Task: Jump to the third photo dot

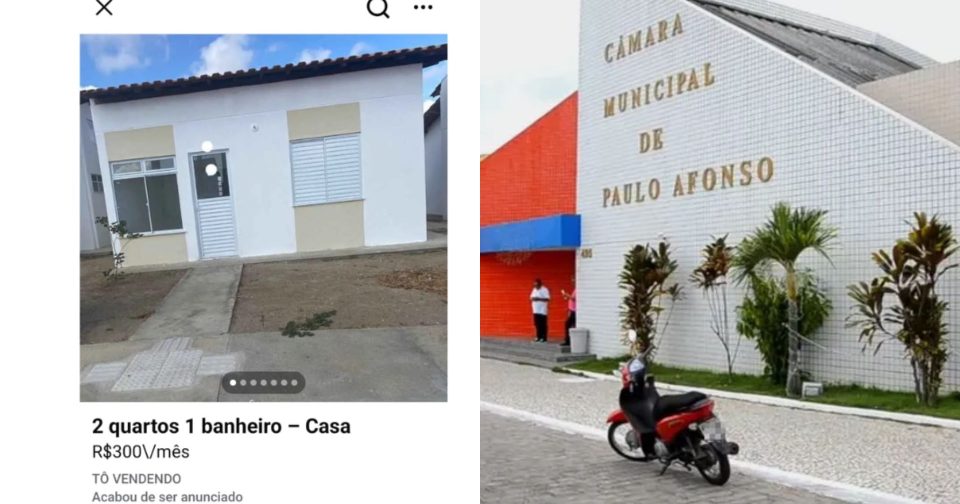Action: [253, 383]
